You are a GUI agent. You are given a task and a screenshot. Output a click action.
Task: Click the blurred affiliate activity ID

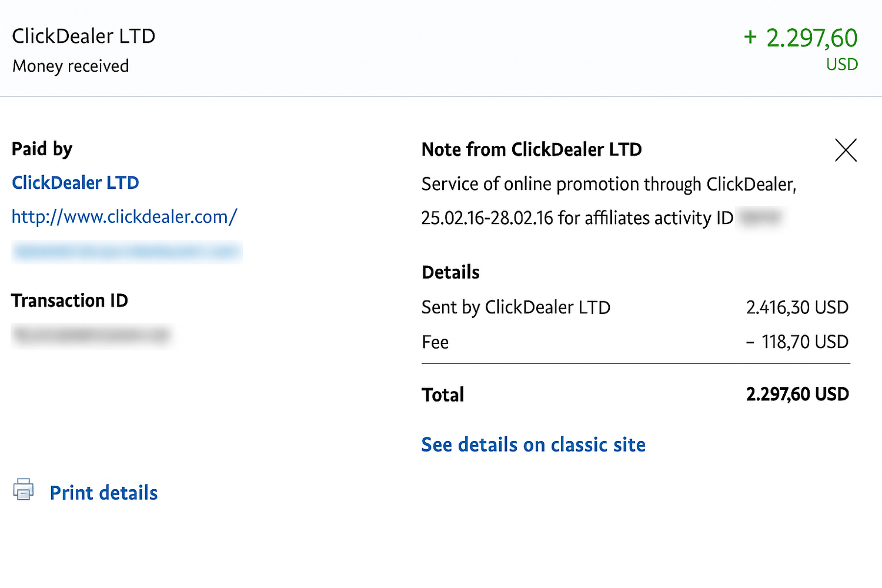click(760, 218)
